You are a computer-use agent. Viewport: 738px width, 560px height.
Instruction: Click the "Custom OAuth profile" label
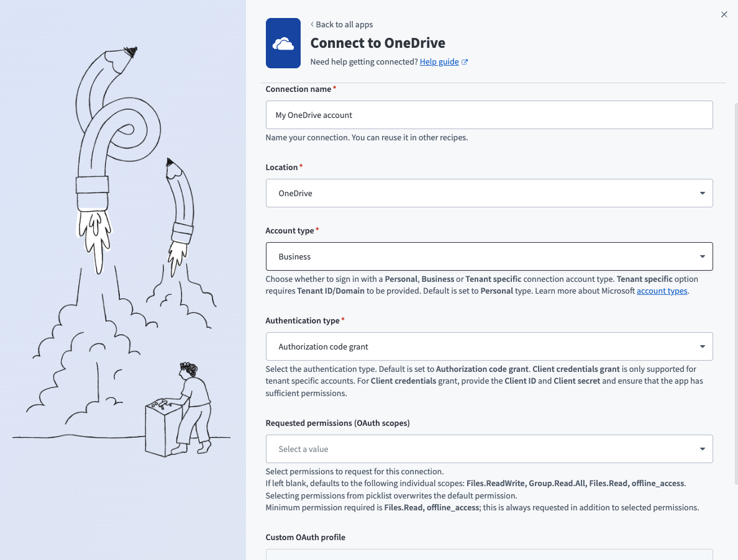(x=305, y=538)
